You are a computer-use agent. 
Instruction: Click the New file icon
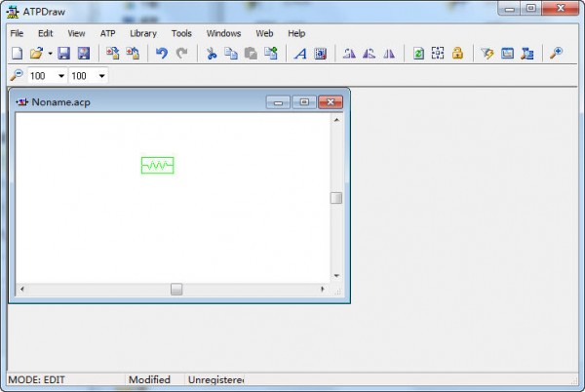(x=17, y=54)
